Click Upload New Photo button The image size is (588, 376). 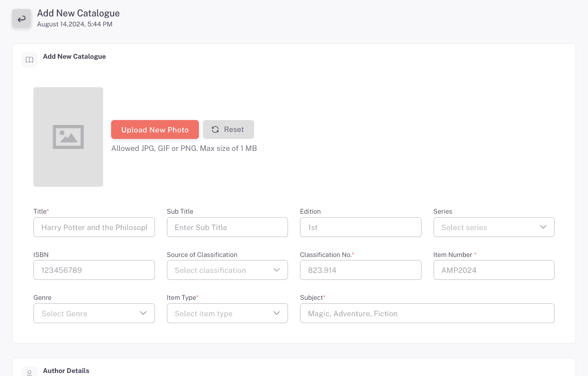point(155,129)
